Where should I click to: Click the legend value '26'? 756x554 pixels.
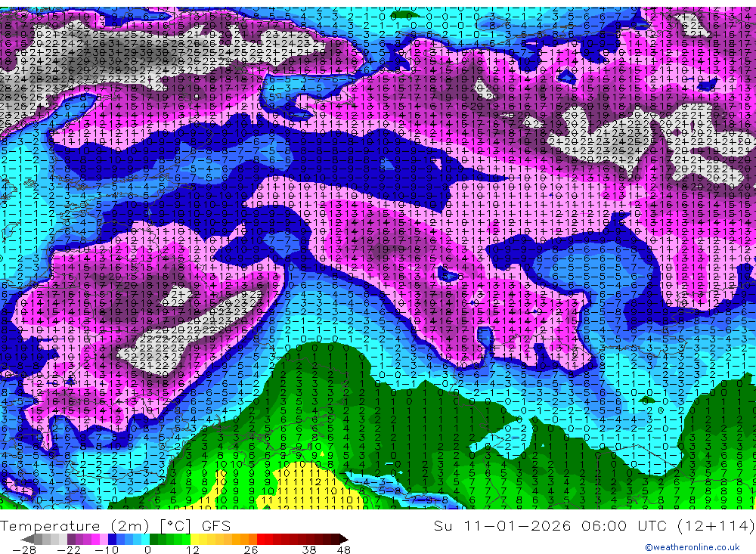click(251, 550)
